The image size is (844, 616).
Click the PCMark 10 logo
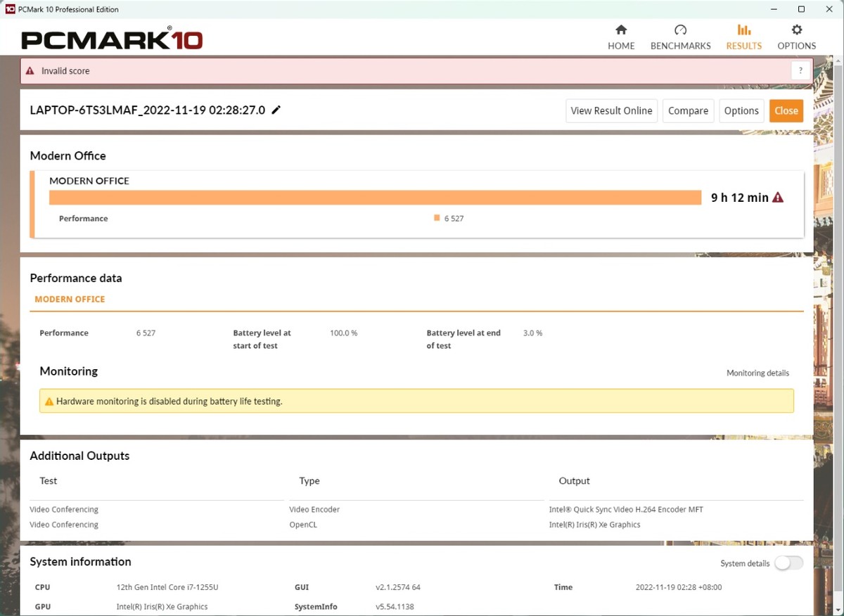point(112,39)
